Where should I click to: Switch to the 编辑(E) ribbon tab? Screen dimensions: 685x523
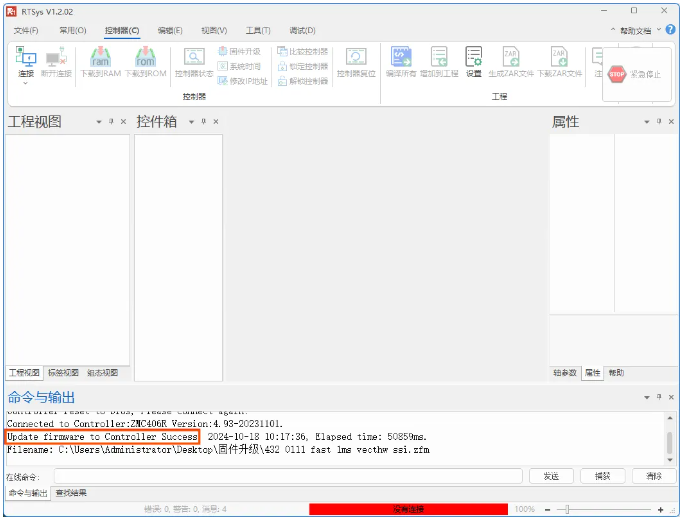tap(170, 30)
